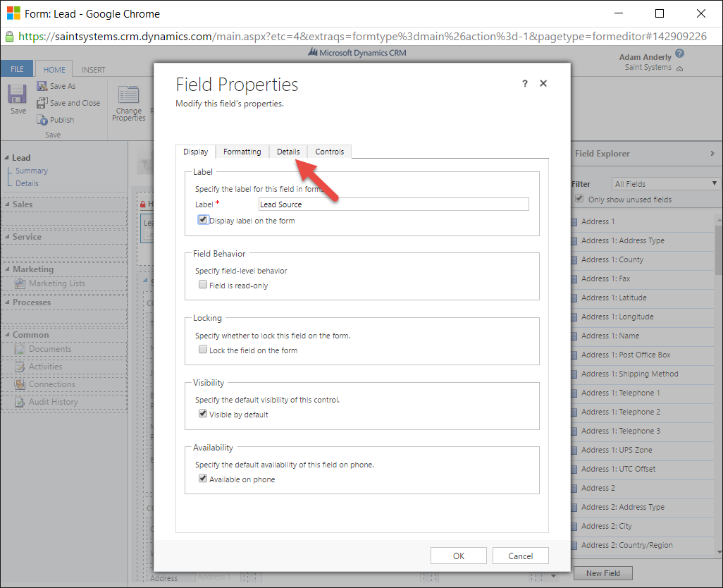Collapse the Field Explorer panel arrow
The height and width of the screenshot is (588, 723).
tap(712, 154)
